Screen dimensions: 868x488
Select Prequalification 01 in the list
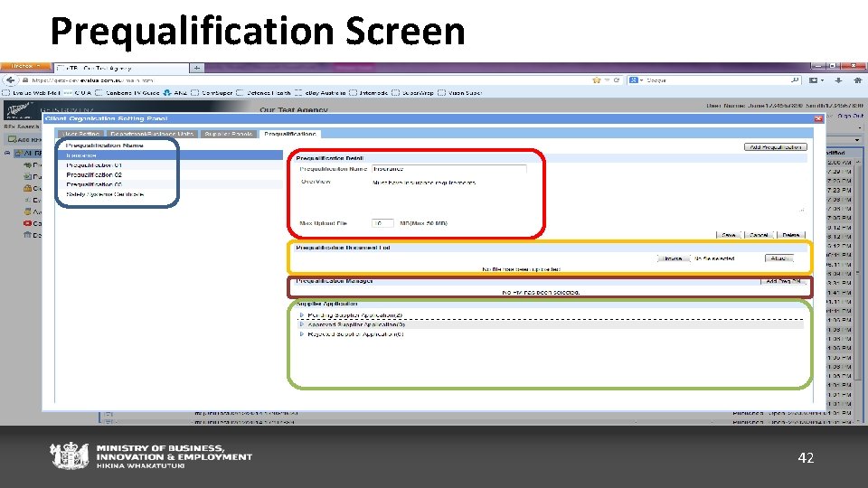[x=169, y=165]
